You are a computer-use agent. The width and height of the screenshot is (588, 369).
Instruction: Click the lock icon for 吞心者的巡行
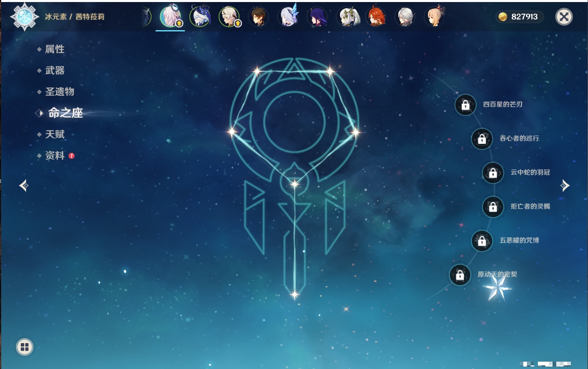click(x=482, y=139)
